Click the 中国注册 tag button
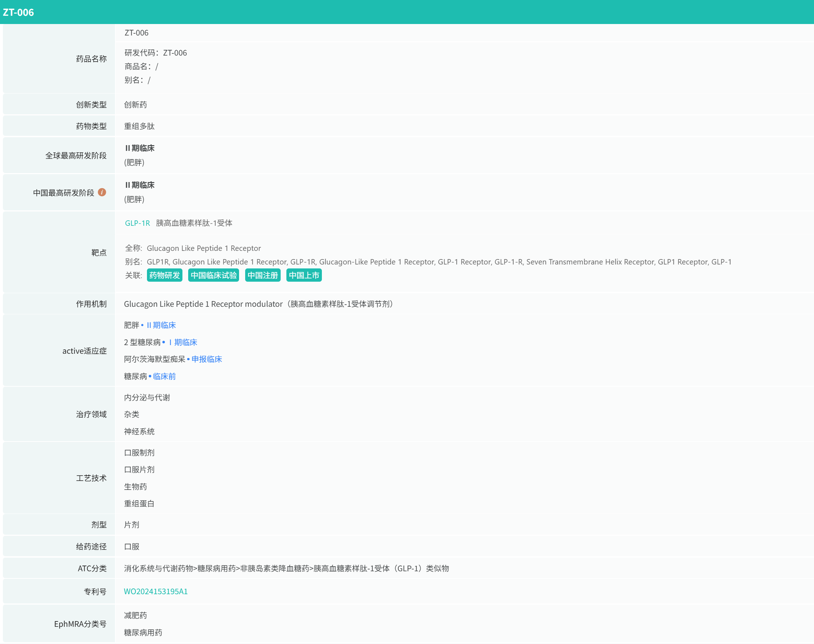 click(x=262, y=275)
